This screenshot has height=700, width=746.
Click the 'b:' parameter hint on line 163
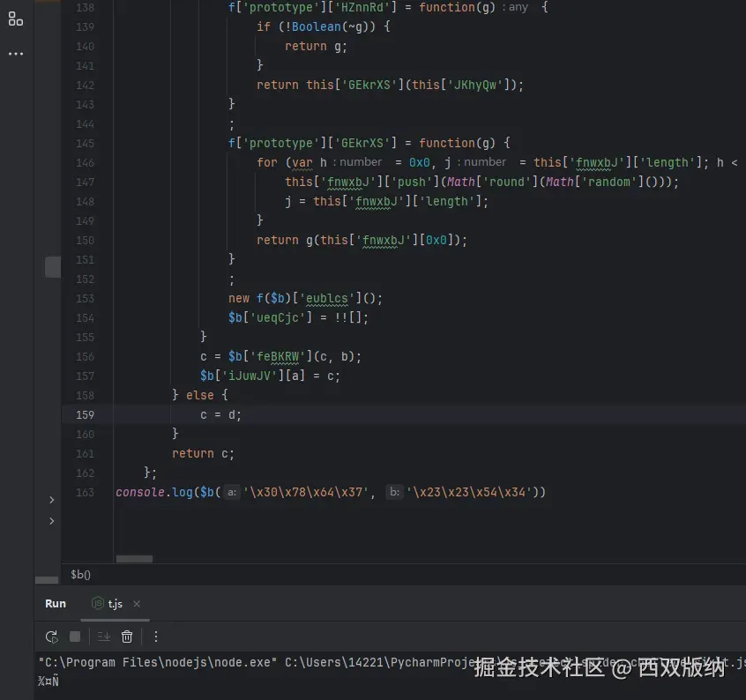(x=395, y=492)
